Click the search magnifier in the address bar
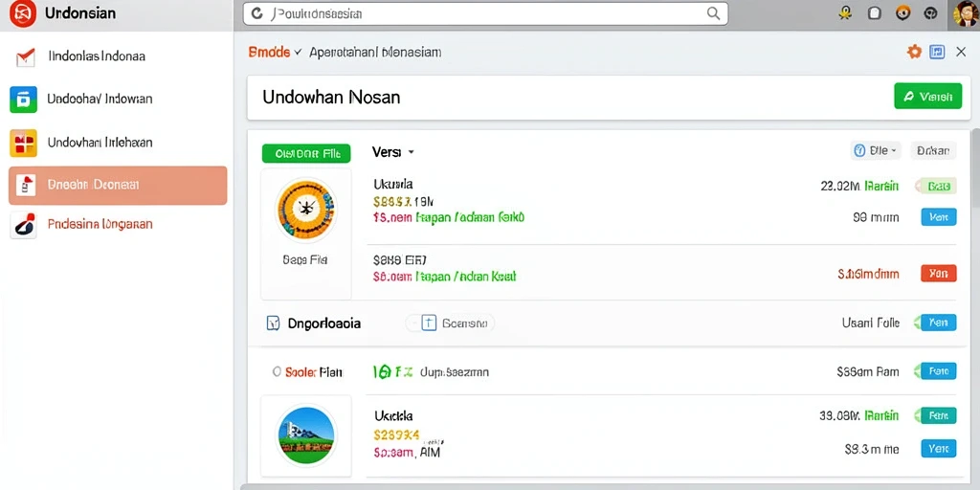This screenshot has width=980, height=490. (x=713, y=13)
